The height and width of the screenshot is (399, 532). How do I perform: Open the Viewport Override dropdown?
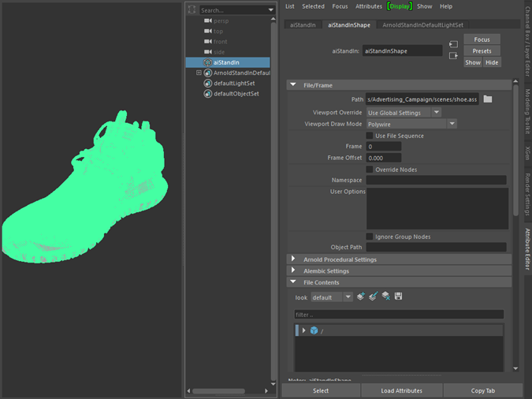click(404, 113)
